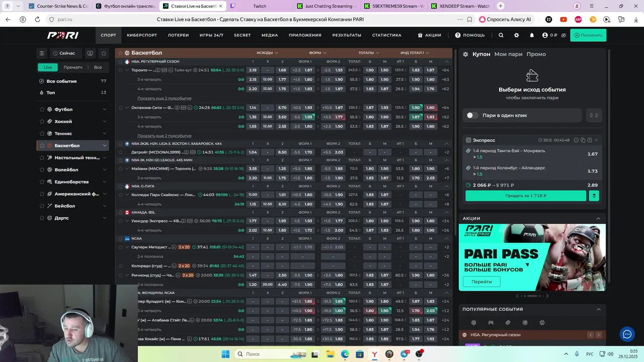Open coupon settings gear icon

pyautogui.click(x=465, y=54)
